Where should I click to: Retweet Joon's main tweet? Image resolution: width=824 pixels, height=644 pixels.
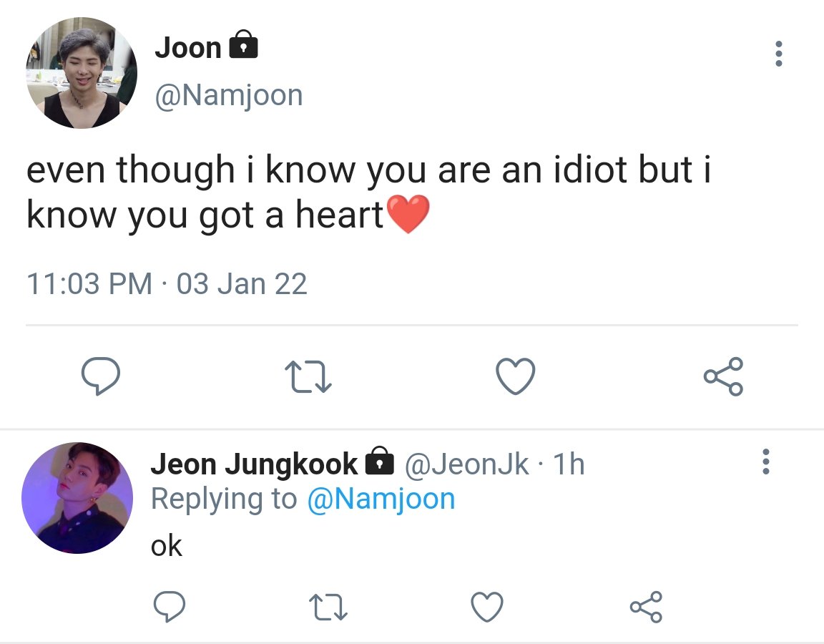[x=308, y=376]
